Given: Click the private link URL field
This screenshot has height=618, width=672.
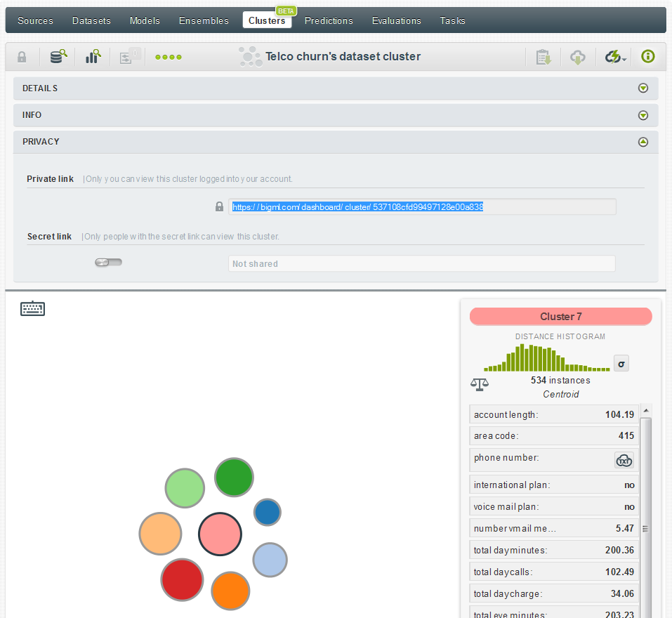Looking at the screenshot, I should (x=421, y=207).
